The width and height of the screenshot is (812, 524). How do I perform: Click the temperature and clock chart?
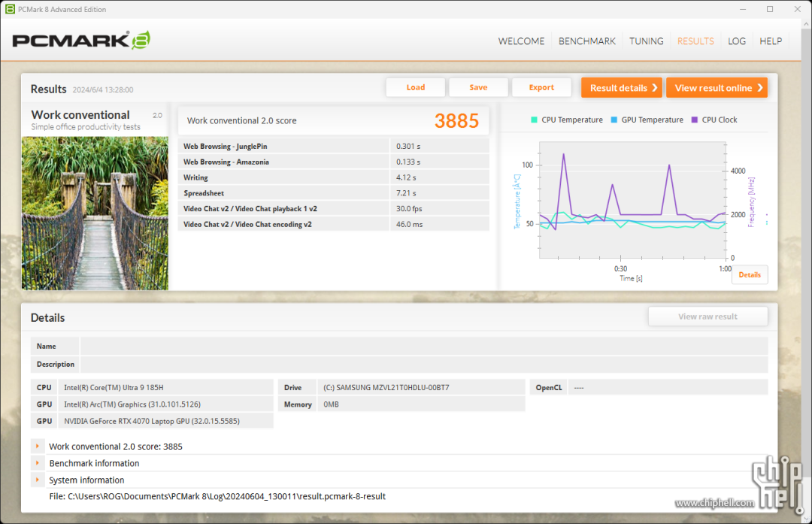[632, 200]
